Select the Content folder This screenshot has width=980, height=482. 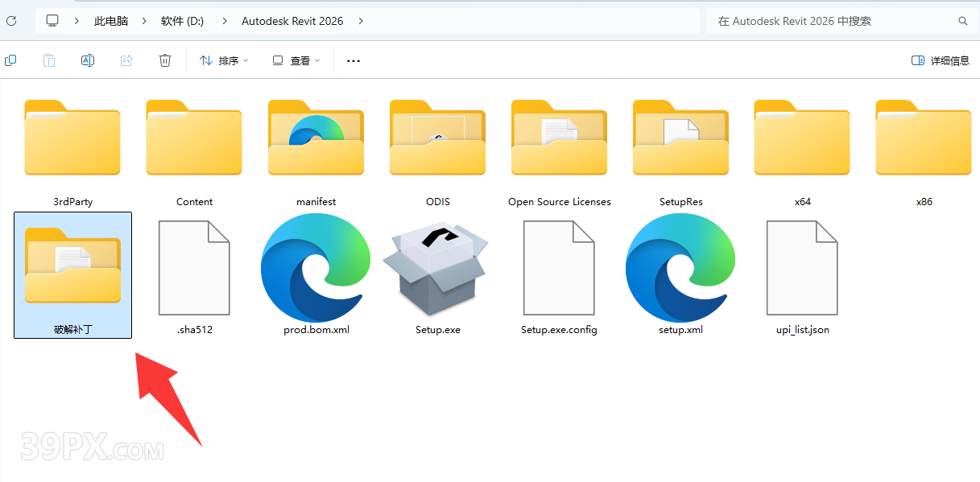click(x=194, y=153)
